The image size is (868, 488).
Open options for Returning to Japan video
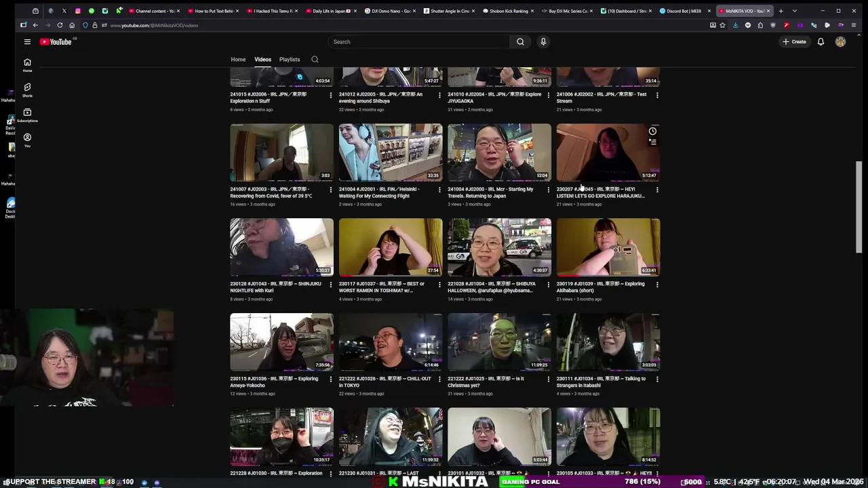click(549, 190)
